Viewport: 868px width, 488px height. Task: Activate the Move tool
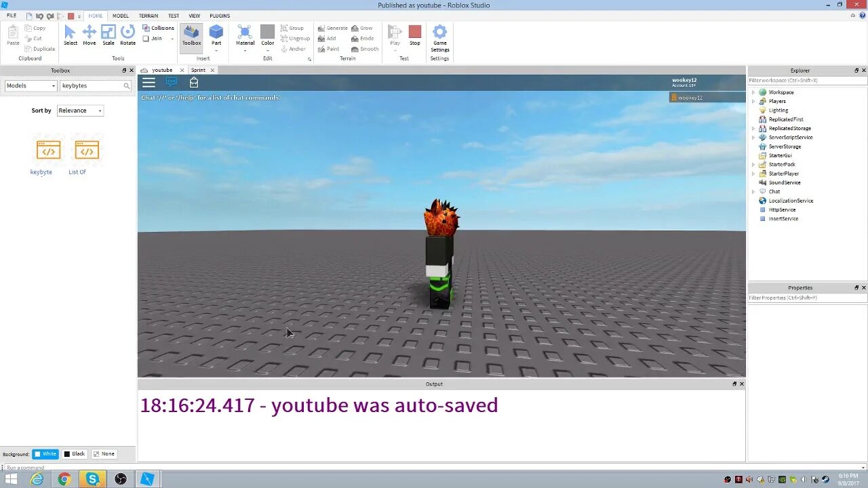tap(89, 35)
